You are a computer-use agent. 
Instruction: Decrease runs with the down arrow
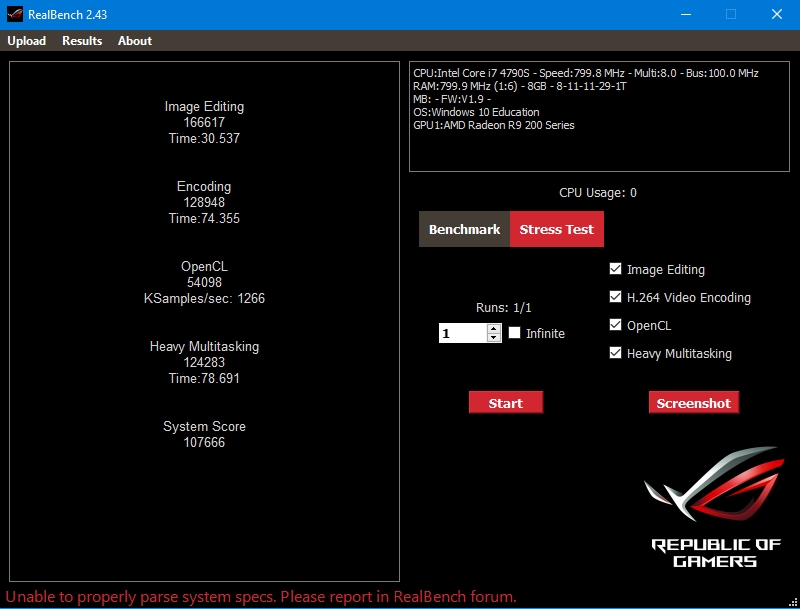pyautogui.click(x=494, y=338)
